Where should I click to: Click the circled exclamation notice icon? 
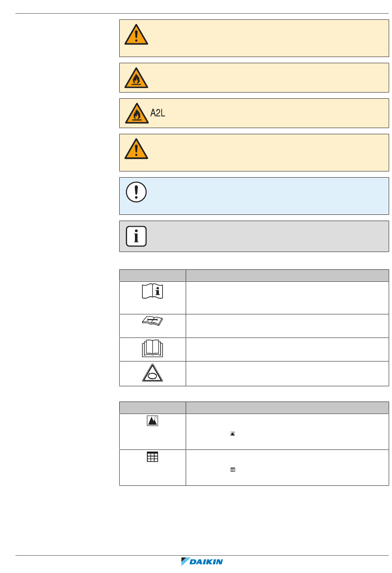[136, 192]
